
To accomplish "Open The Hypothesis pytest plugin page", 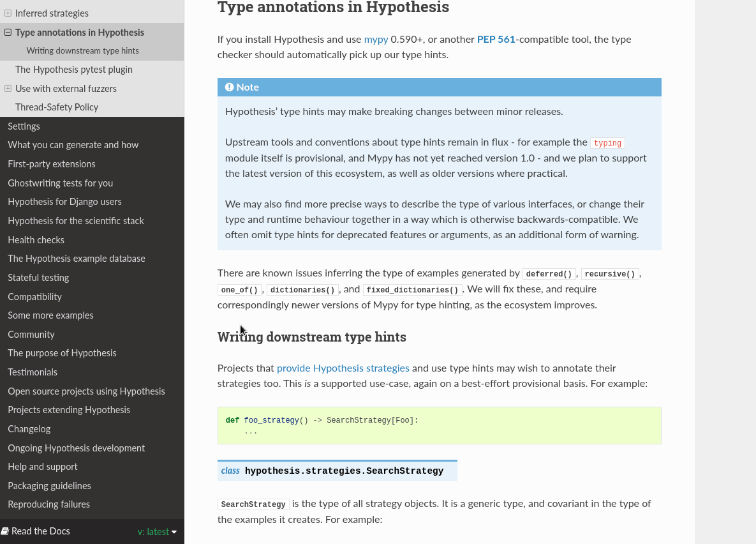I will [74, 70].
